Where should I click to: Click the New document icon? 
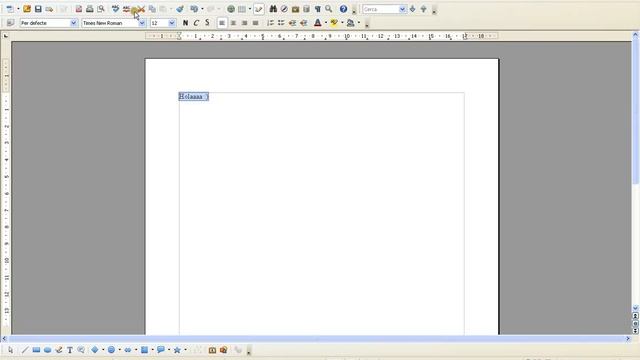pyautogui.click(x=10, y=9)
